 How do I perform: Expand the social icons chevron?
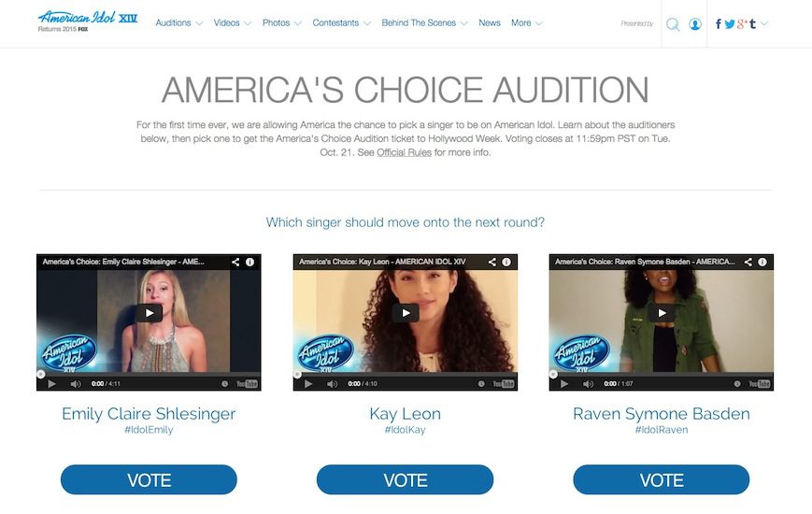[x=763, y=24]
